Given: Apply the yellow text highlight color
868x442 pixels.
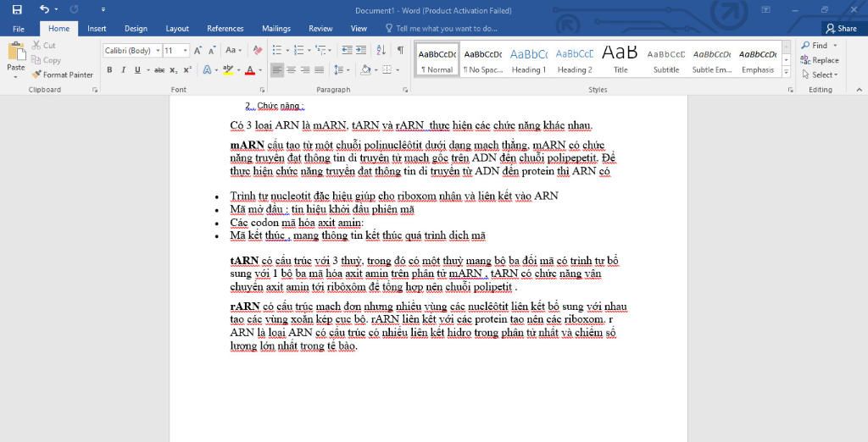Looking at the screenshot, I should pos(227,69).
